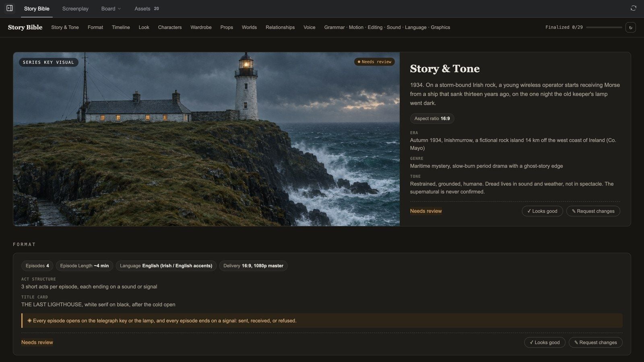Screen dimensions: 644x362
Task: Open the Board dropdown
Action: (x=111, y=8)
